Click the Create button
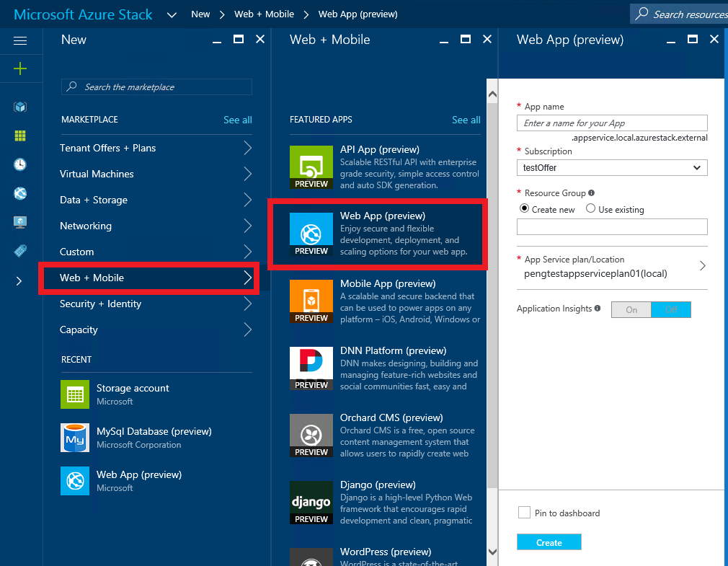The width and height of the screenshot is (728, 566). [x=549, y=542]
